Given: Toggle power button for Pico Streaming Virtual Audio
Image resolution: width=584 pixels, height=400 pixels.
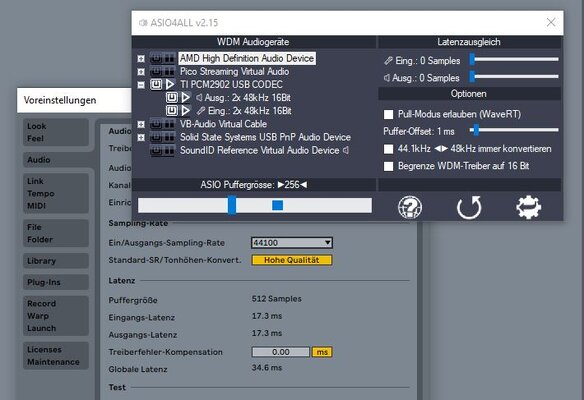Looking at the screenshot, I should pyautogui.click(x=156, y=71).
